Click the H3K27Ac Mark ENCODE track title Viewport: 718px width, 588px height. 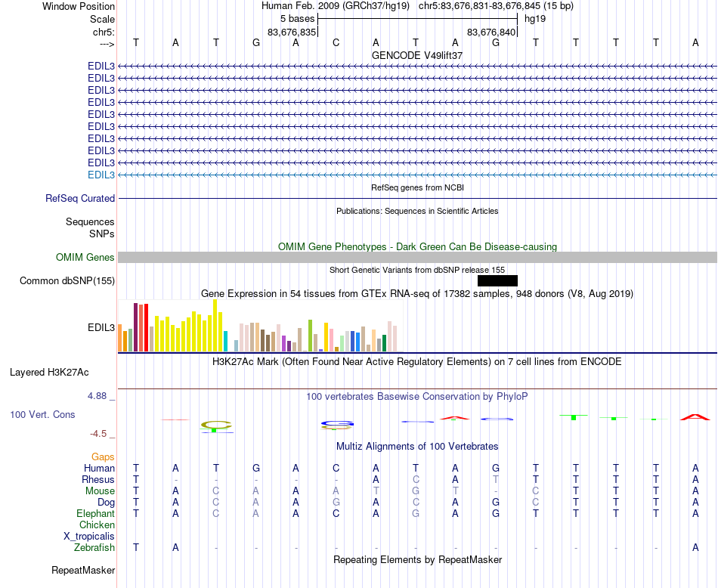click(417, 362)
